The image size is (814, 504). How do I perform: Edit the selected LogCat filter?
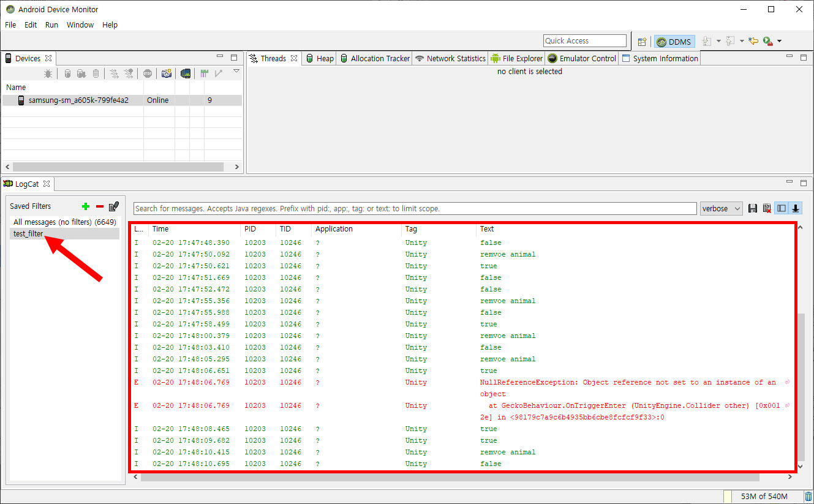[x=113, y=206]
